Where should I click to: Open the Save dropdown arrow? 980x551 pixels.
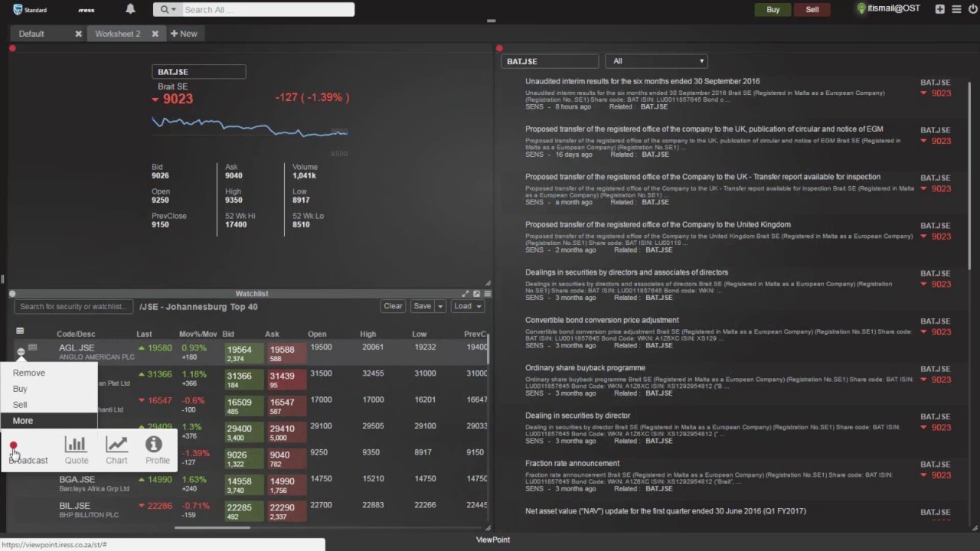point(439,306)
